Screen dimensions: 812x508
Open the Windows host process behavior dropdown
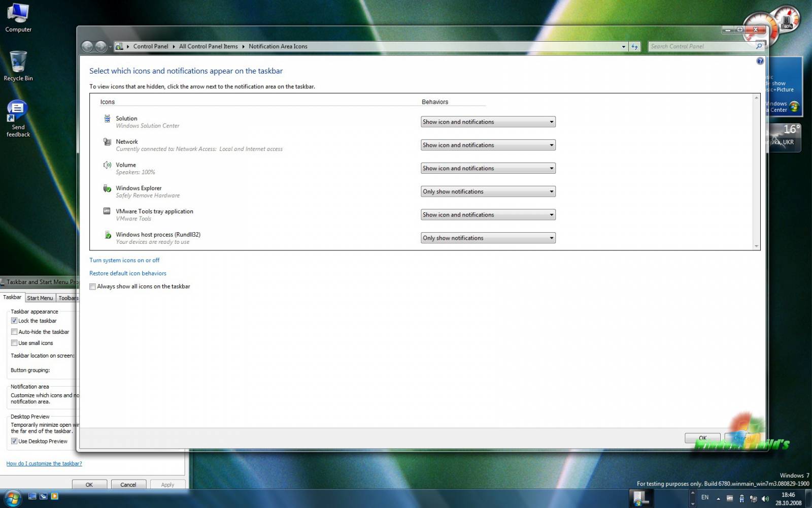(x=488, y=238)
